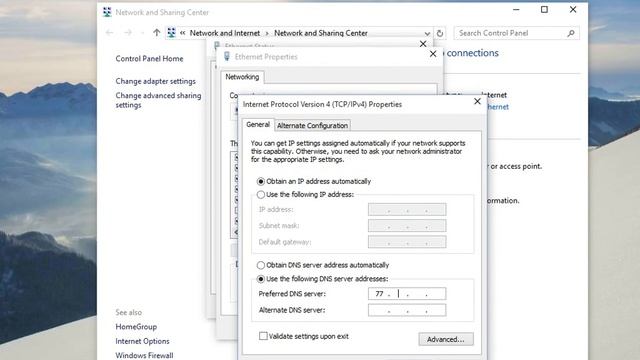The image size is (640, 360).
Task: Close the Ethernet Status window
Action: point(423,44)
